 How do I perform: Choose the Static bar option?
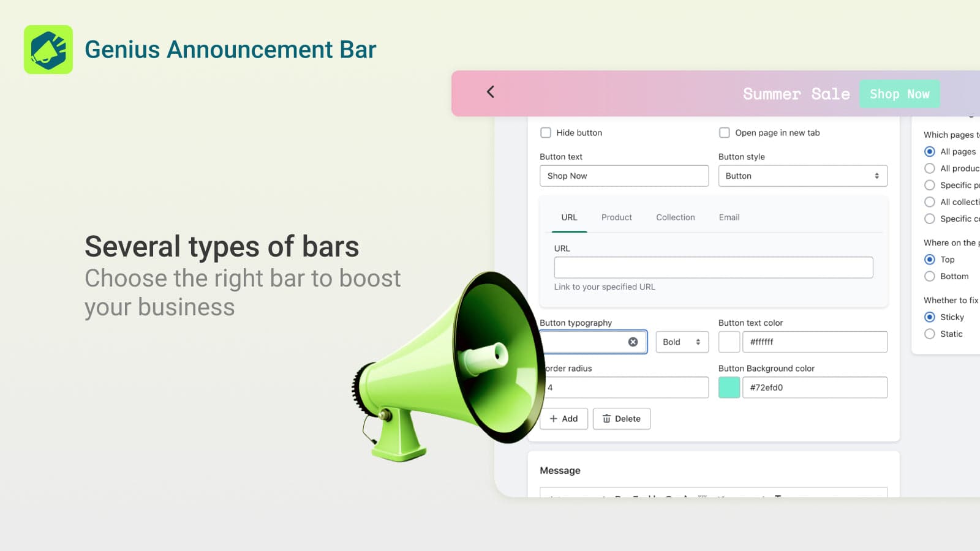[x=930, y=334]
